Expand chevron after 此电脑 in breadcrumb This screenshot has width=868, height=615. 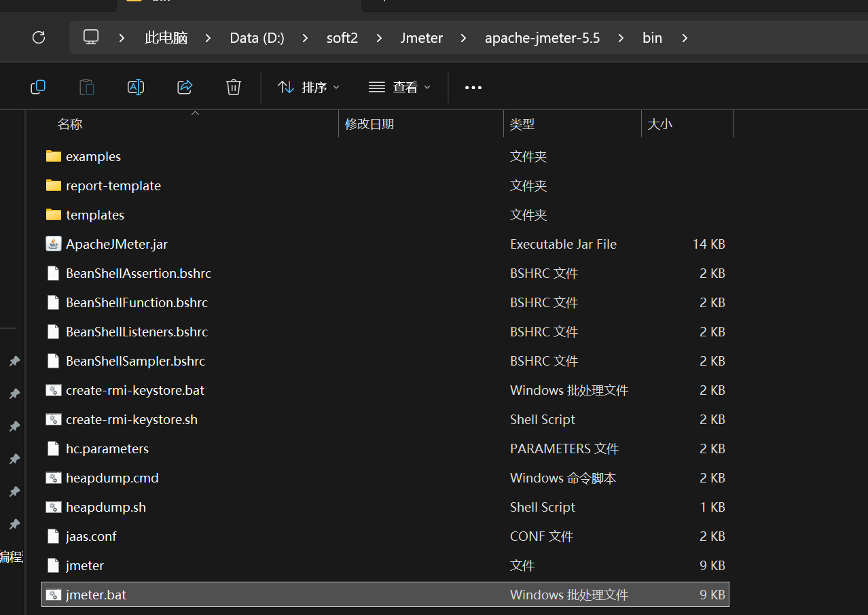(x=209, y=38)
